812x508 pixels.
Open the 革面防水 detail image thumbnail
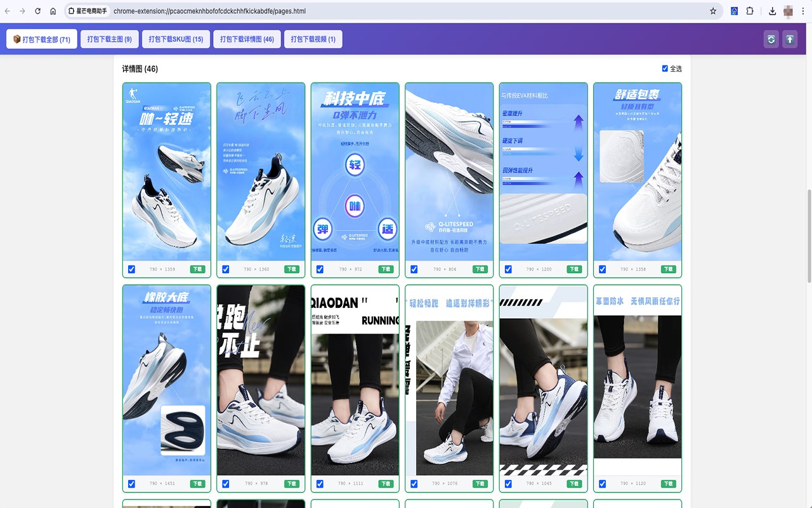[x=638, y=380]
